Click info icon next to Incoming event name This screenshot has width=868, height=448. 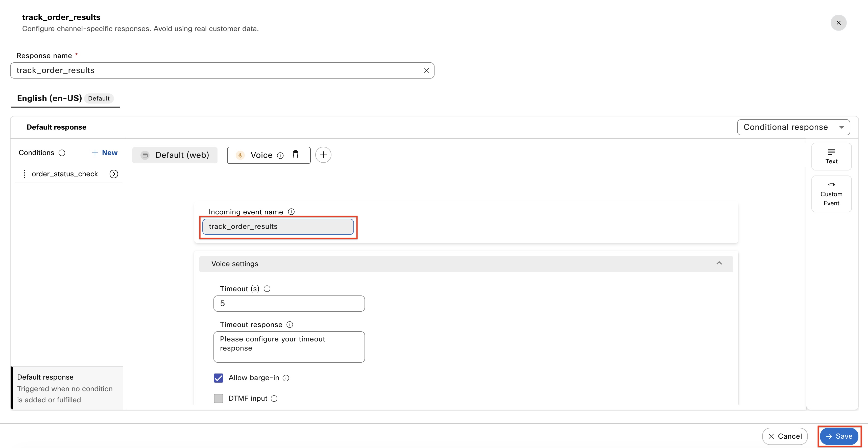(x=291, y=212)
